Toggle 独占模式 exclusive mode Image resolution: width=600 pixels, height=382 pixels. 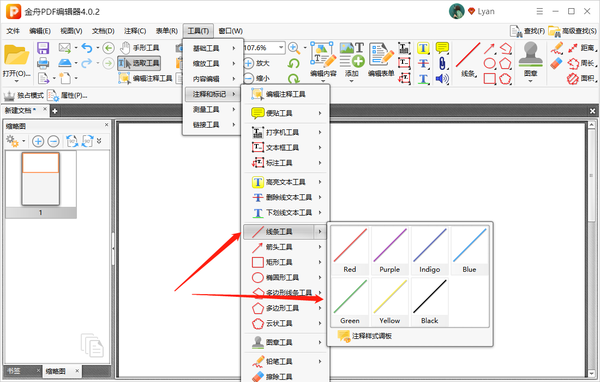point(23,95)
